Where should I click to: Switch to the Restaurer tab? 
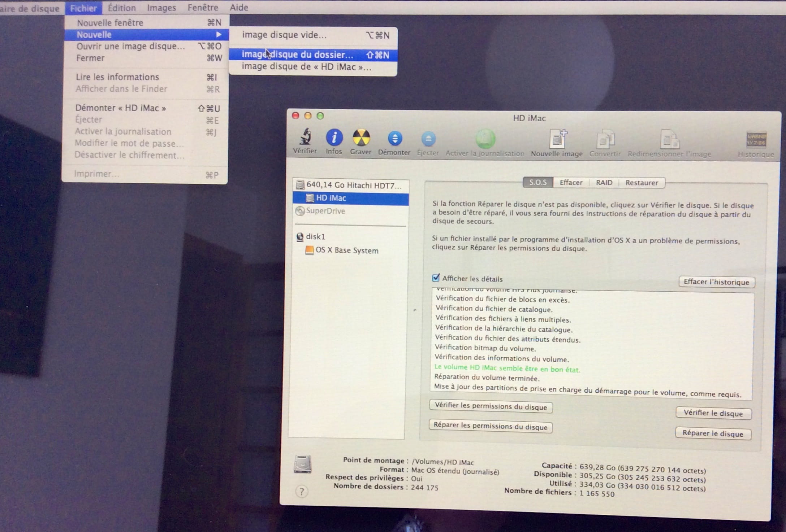click(642, 183)
